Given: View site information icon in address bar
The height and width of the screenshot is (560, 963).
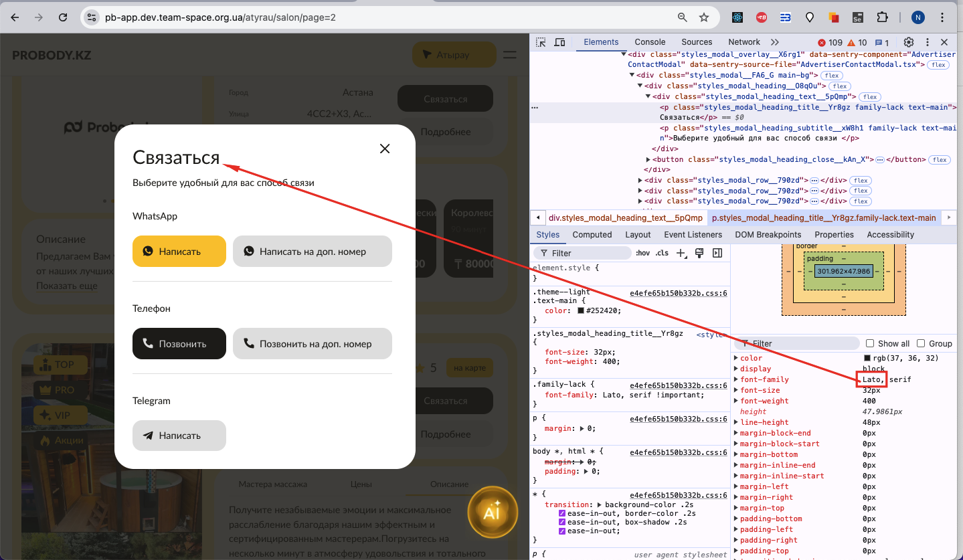Looking at the screenshot, I should tap(92, 17).
